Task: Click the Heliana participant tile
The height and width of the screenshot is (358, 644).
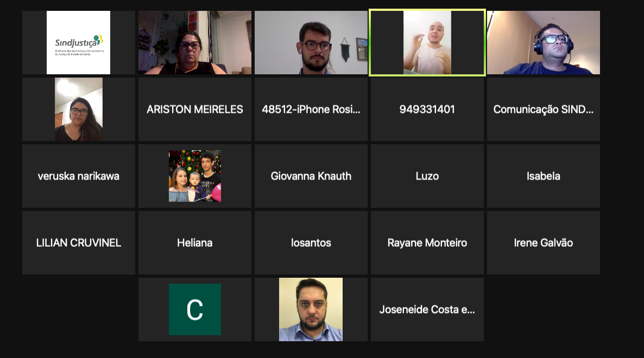Action: point(195,243)
